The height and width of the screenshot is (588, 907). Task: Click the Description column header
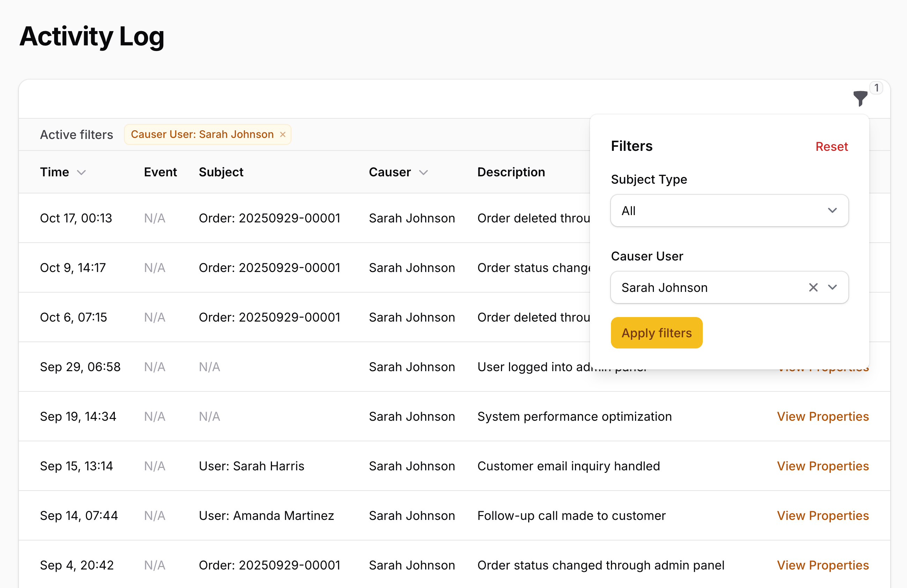click(x=511, y=172)
